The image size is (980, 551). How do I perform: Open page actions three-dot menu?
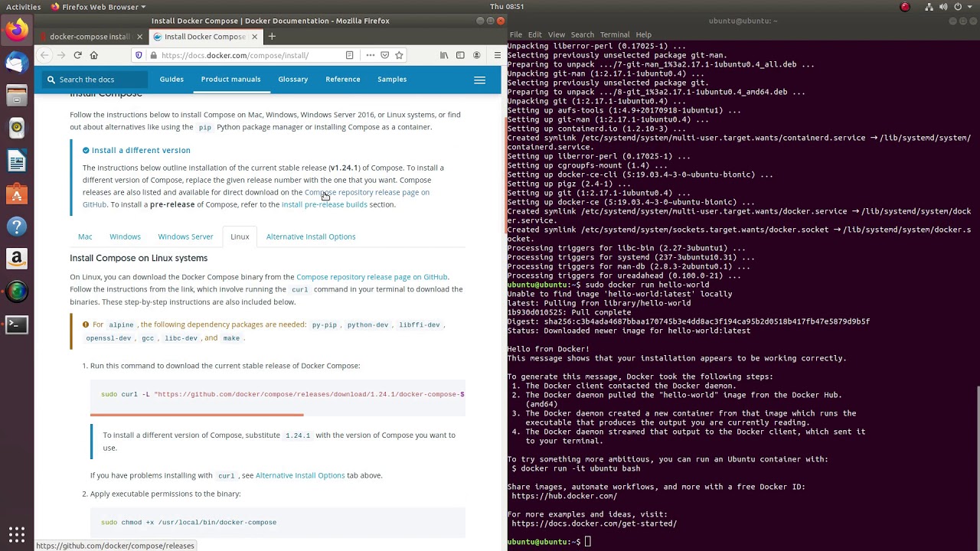371,55
